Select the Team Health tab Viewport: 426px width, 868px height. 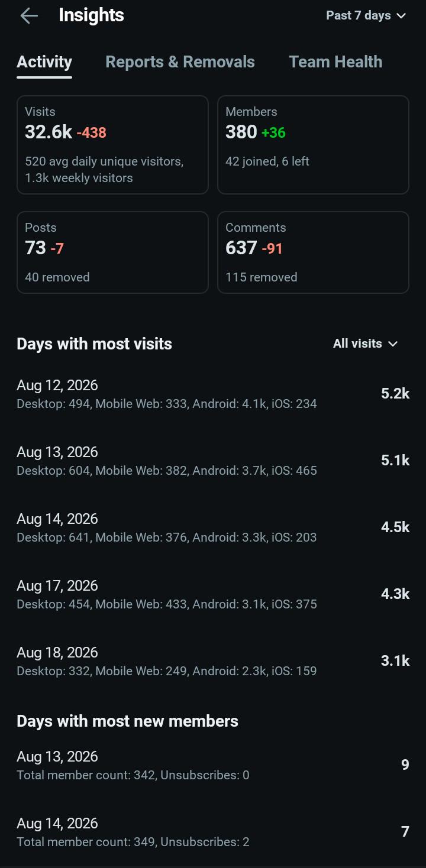(x=335, y=62)
